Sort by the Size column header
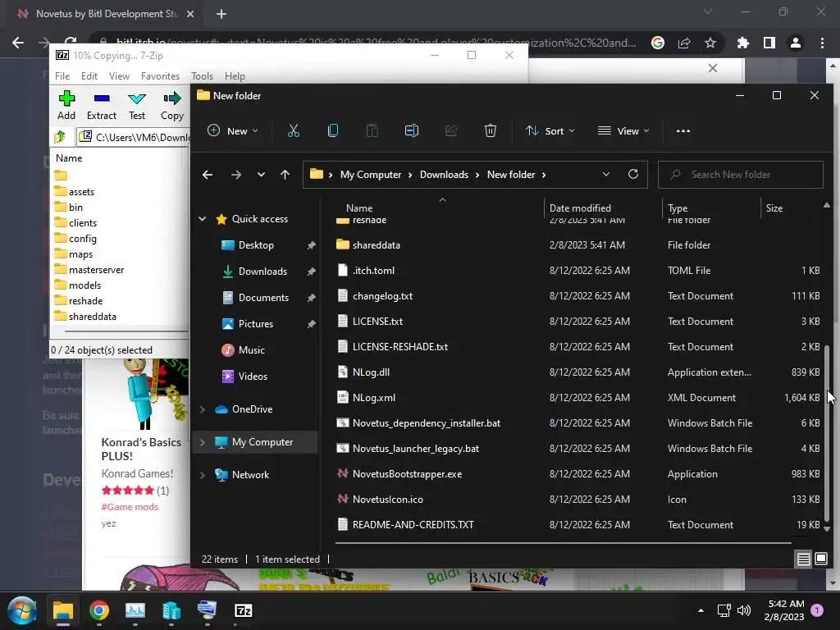This screenshot has width=840, height=630. pyautogui.click(x=774, y=208)
